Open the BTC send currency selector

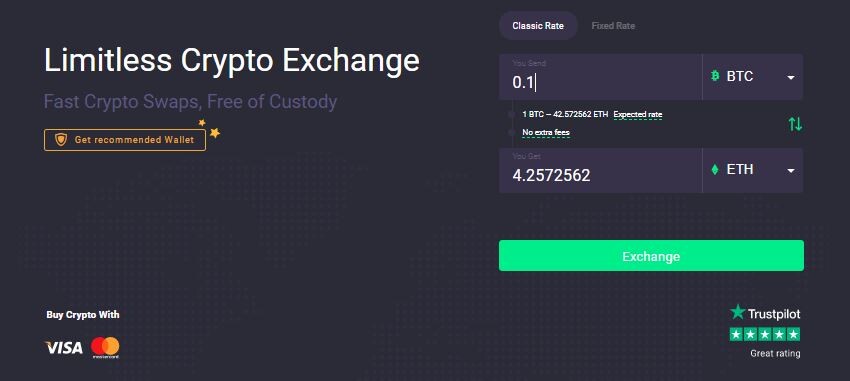(x=752, y=76)
